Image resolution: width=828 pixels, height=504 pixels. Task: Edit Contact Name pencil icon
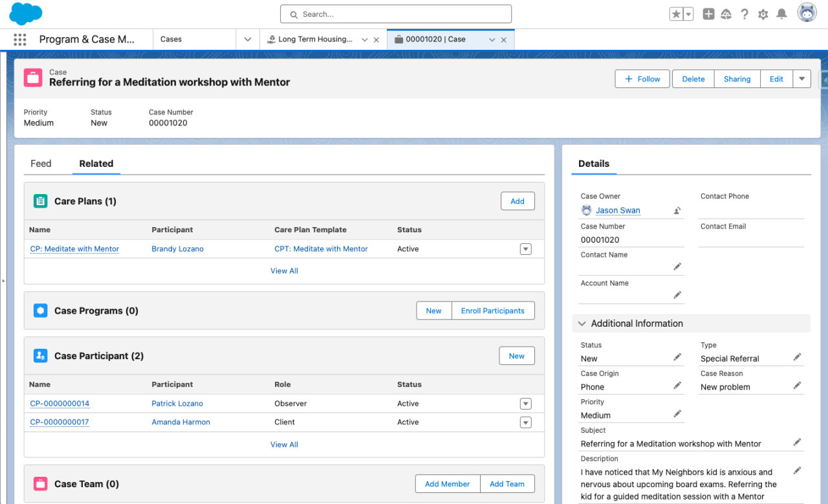[x=677, y=267]
